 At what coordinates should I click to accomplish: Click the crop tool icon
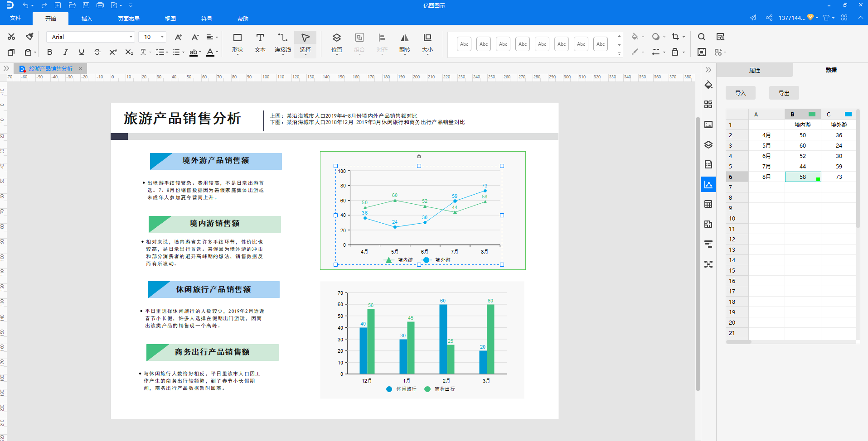[675, 37]
